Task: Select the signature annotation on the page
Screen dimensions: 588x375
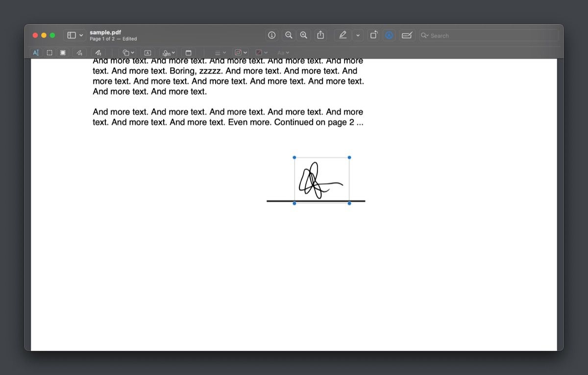Action: coord(321,180)
